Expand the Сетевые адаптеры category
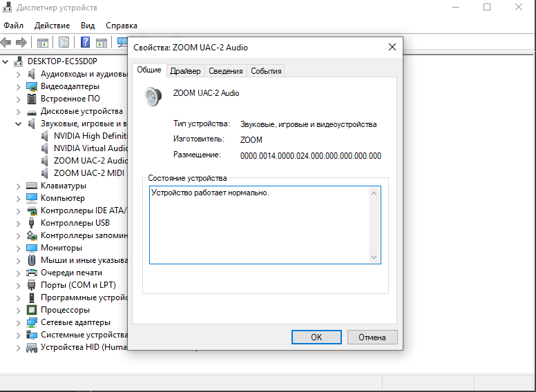 pyautogui.click(x=19, y=323)
